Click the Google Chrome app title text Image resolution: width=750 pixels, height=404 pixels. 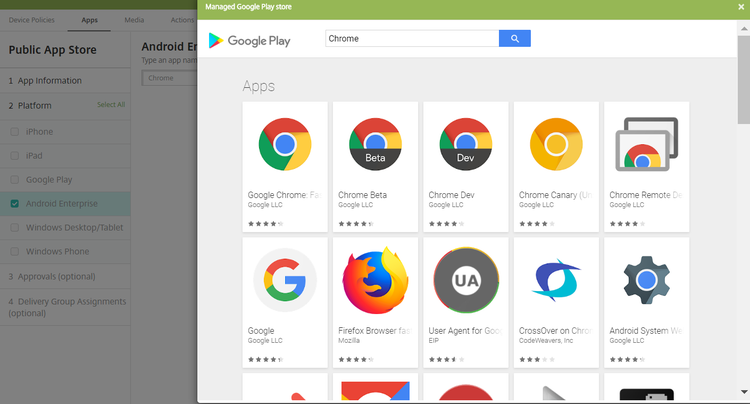tap(284, 195)
